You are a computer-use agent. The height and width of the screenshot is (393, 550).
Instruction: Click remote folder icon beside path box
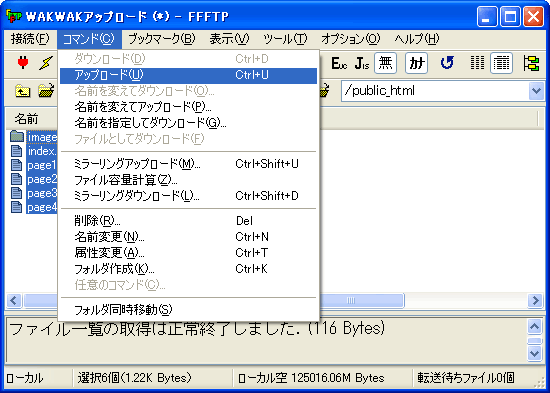(325, 91)
